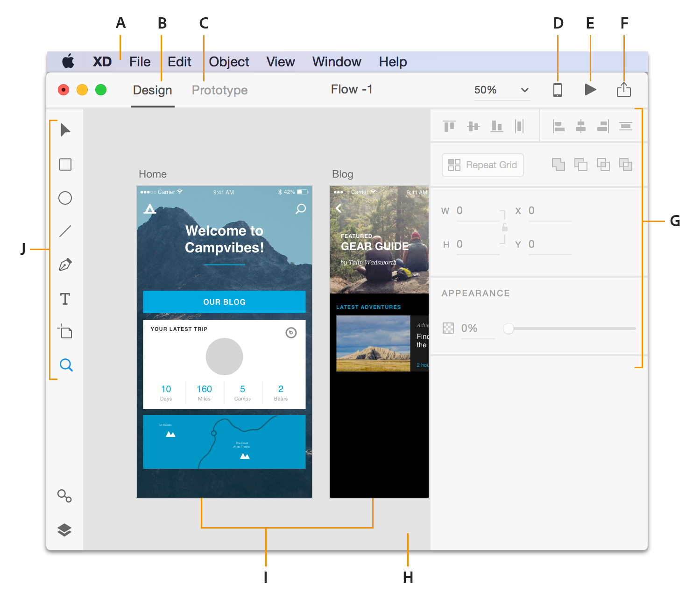Switch to the Prototype tab
This screenshot has width=700, height=601.
point(219,90)
